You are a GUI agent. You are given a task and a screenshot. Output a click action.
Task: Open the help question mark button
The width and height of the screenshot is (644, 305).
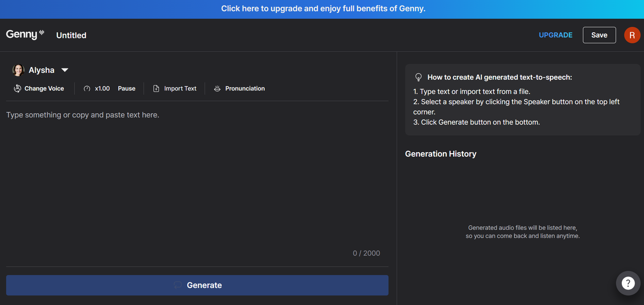tap(628, 283)
